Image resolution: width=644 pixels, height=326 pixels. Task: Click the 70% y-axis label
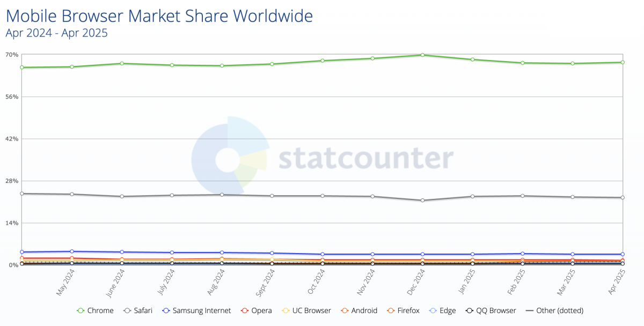pyautogui.click(x=12, y=55)
